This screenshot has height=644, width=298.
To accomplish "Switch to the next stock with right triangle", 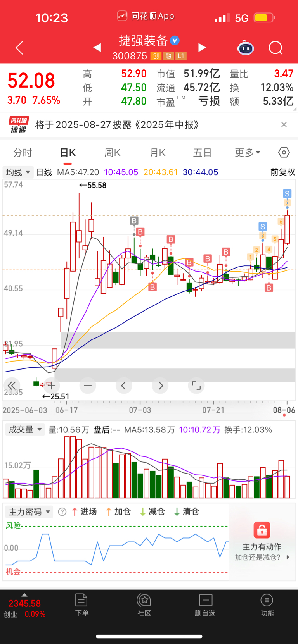I will click(x=202, y=47).
